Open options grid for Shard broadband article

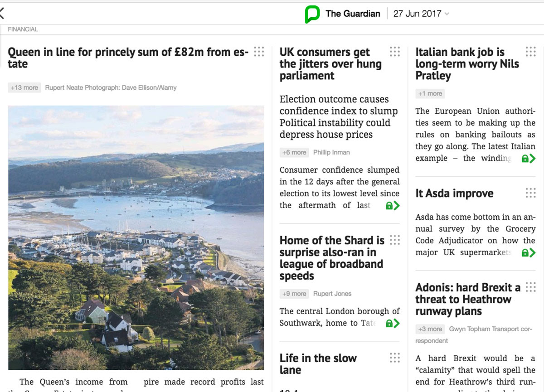coord(395,240)
